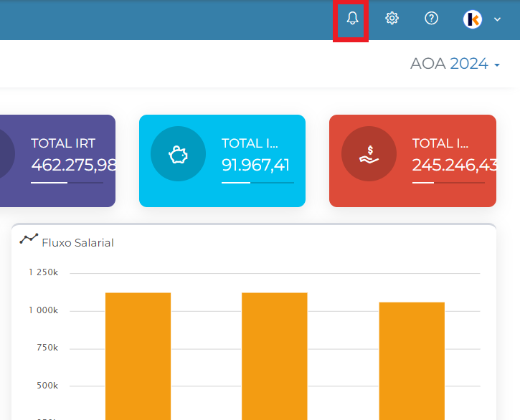Click the 462.275,98 value
Screen dimensions: 520x420
point(73,165)
